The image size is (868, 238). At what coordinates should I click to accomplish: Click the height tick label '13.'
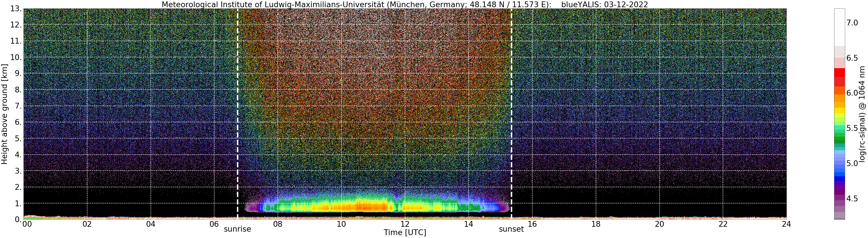(16, 9)
